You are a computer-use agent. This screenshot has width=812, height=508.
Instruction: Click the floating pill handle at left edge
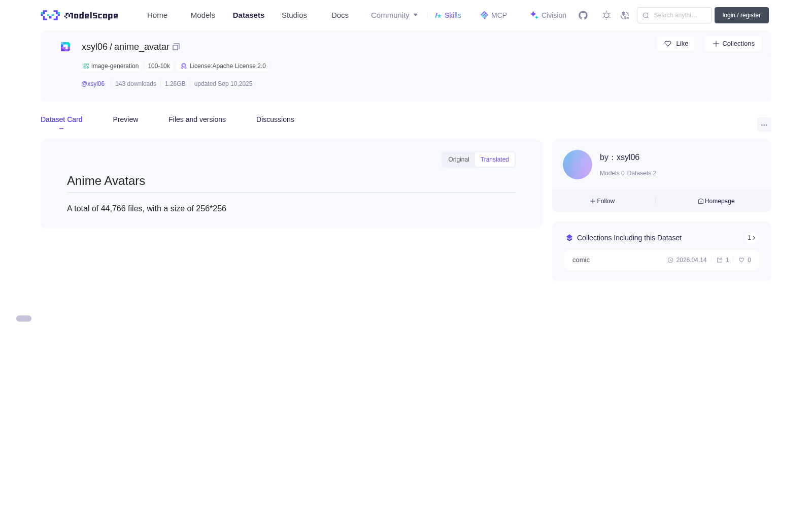pyautogui.click(x=24, y=319)
